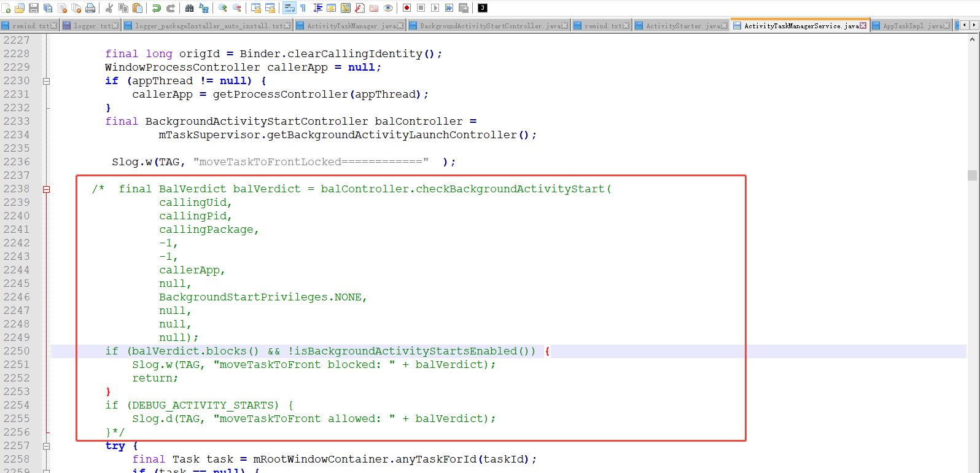The height and width of the screenshot is (473, 980).
Task: Save the current recorded macro icon
Action: click(462, 8)
